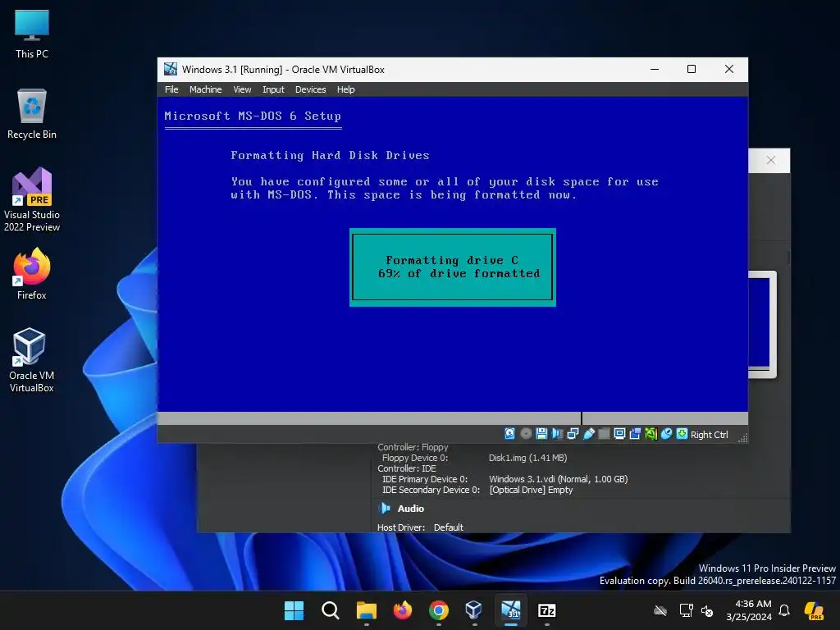Click the Audio section header in Manager
The height and width of the screenshot is (630, 840).
click(411, 509)
